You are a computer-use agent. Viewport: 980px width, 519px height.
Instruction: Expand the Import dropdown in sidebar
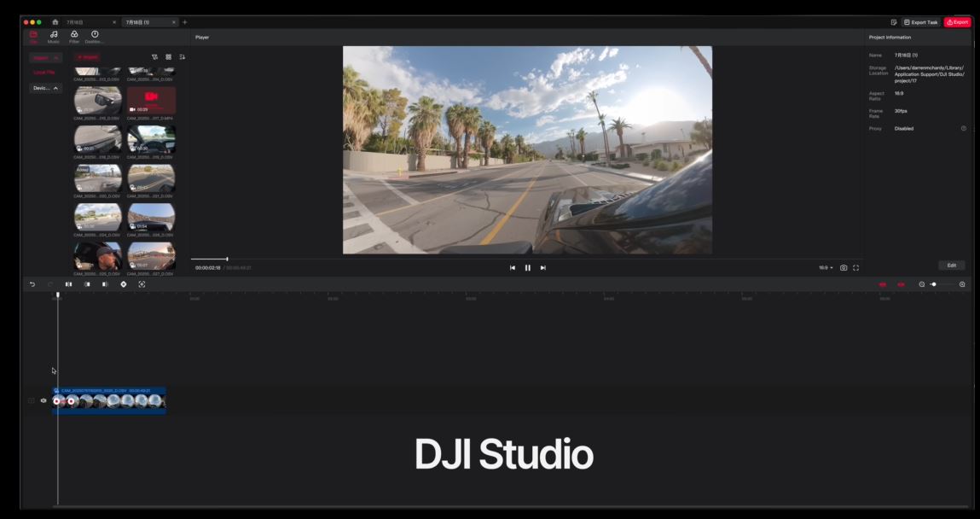(45, 57)
